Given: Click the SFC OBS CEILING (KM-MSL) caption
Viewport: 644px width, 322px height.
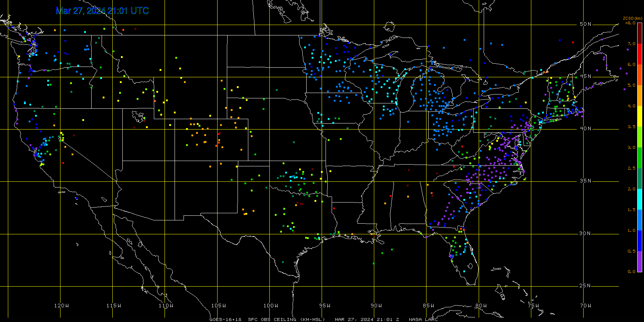Looking at the screenshot, I should pyautogui.click(x=286, y=319).
